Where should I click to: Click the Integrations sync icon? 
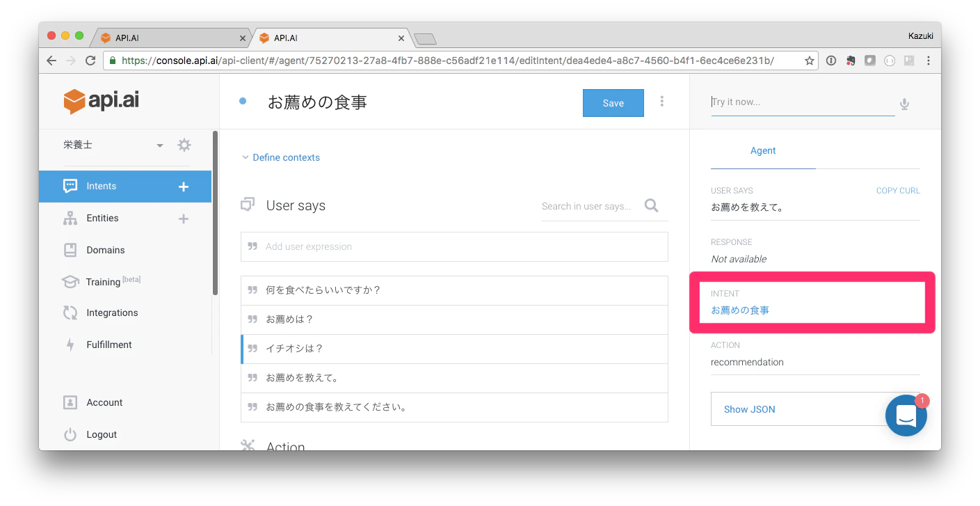pos(70,313)
